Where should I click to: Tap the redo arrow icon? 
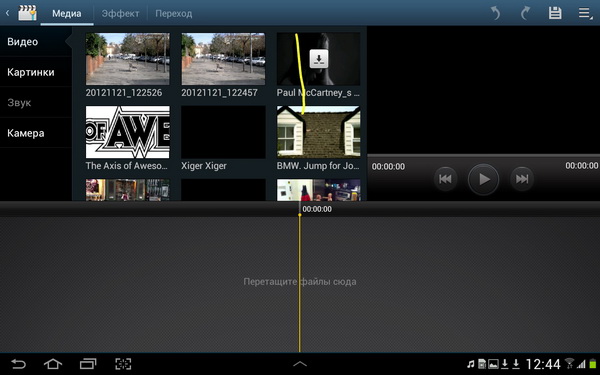[x=525, y=13]
